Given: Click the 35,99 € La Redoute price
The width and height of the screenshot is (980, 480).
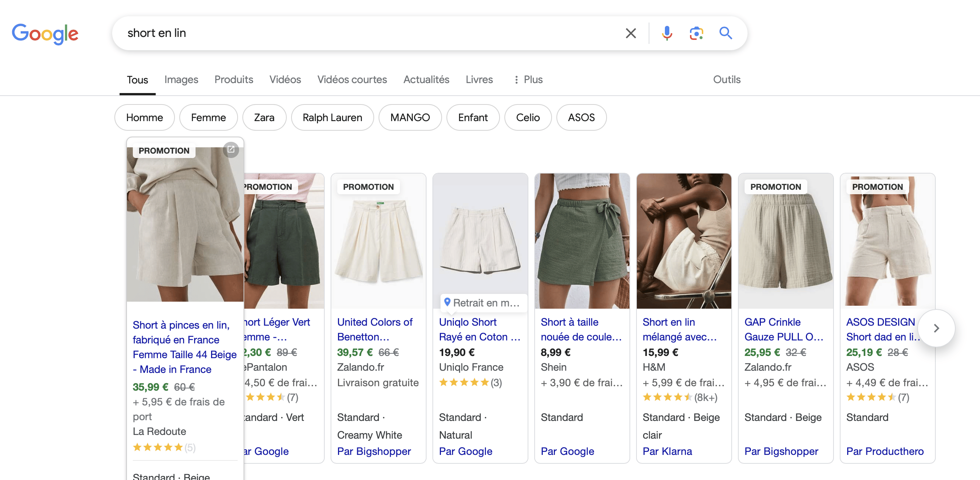Looking at the screenshot, I should pyautogui.click(x=150, y=387).
